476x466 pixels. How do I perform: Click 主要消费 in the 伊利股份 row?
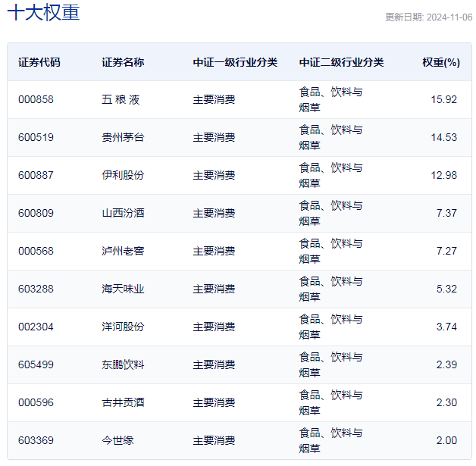(214, 175)
